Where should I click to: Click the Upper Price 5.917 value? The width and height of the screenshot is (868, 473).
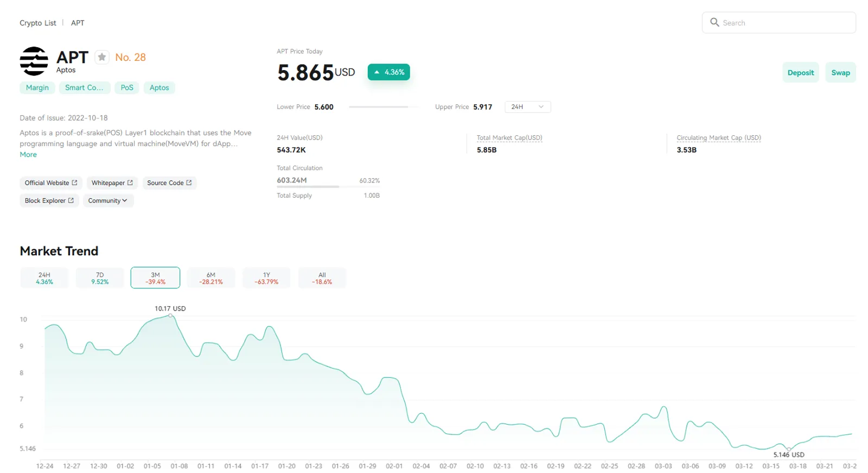tap(482, 107)
